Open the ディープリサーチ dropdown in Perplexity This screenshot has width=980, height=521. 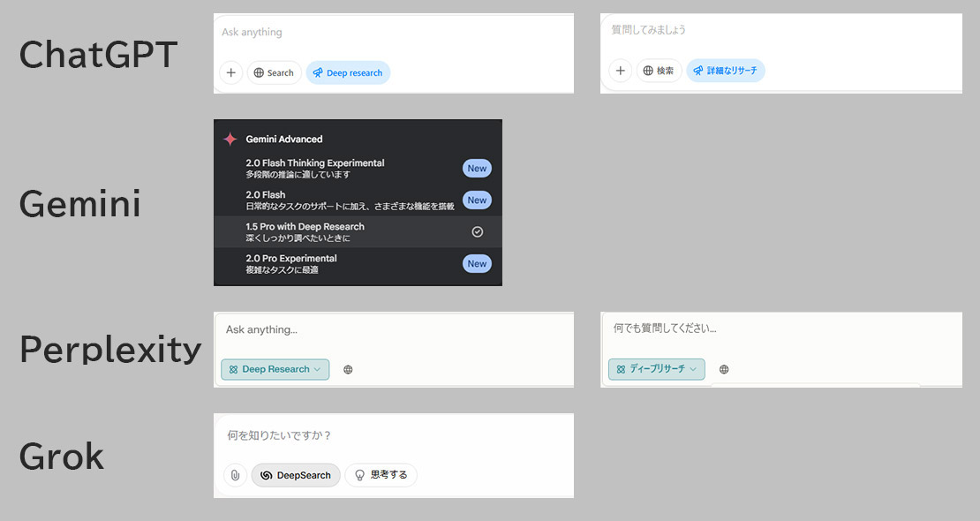point(656,369)
